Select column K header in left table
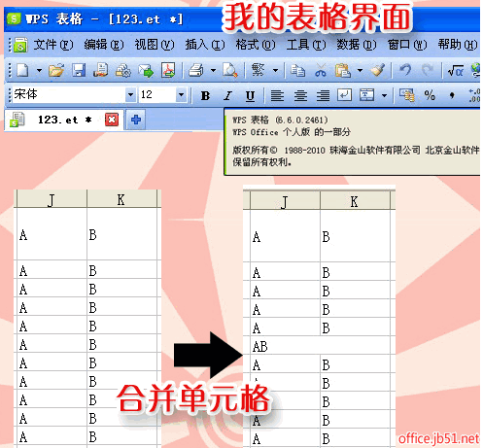Screen dimensions: 483x448 pos(121,199)
